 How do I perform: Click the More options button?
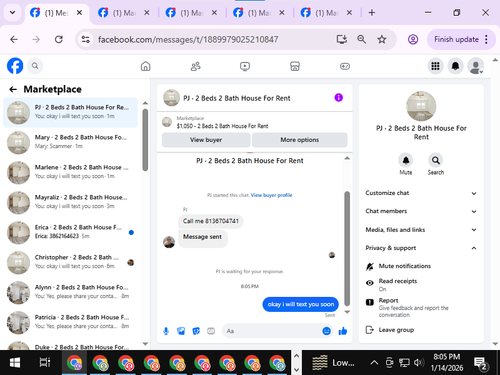click(x=299, y=140)
